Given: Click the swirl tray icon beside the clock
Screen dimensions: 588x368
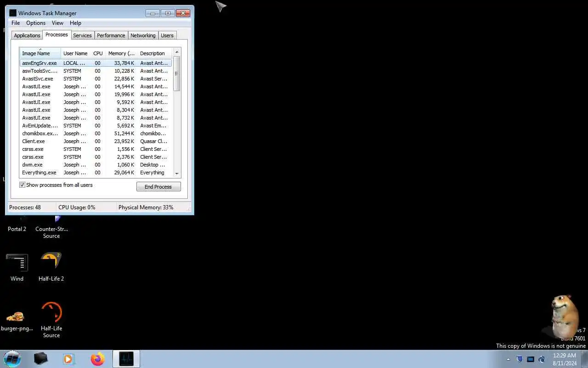Looking at the screenshot, I should tap(542, 359).
